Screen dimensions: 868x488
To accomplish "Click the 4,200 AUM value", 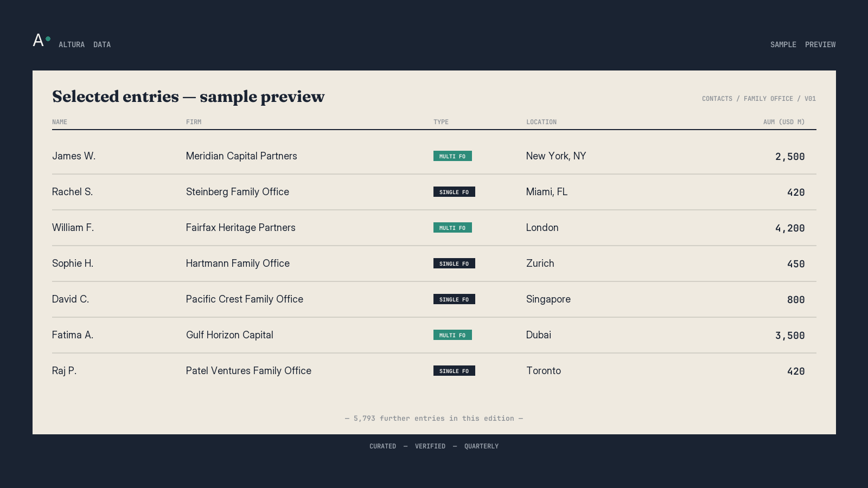I will 790,228.
